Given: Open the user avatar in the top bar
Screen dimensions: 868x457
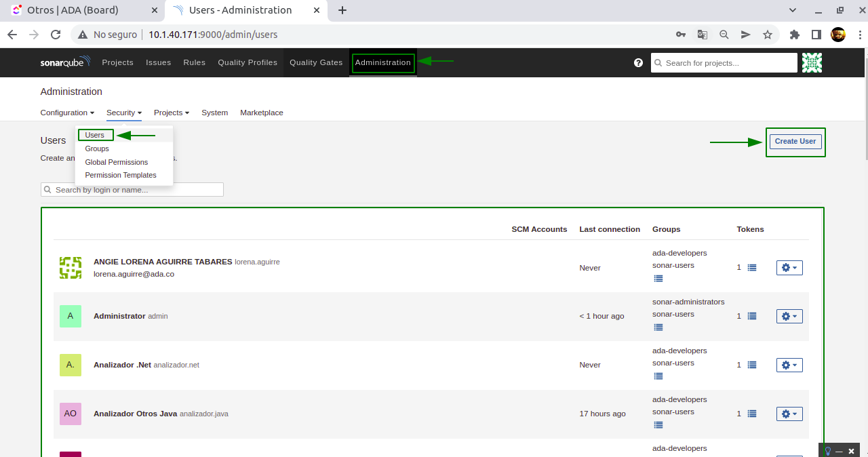Looking at the screenshot, I should tap(812, 62).
